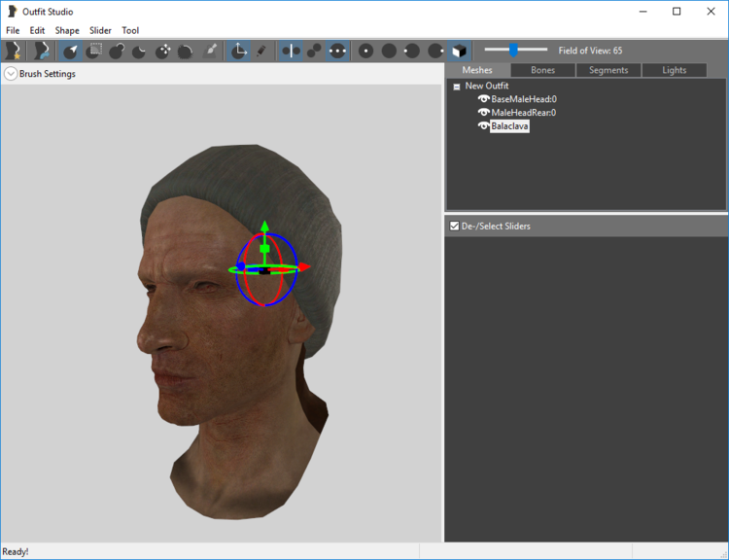This screenshot has height=560, width=729.
Task: Select the Inflate brush tool
Action: pos(118,51)
